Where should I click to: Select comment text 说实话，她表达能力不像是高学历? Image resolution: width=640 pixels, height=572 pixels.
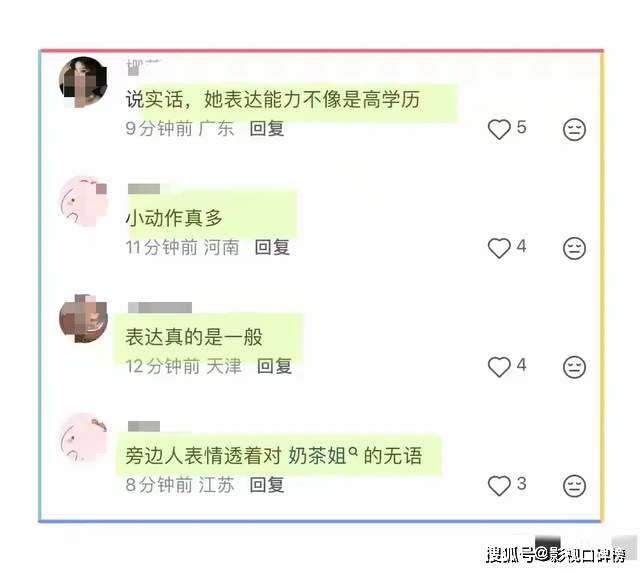click(273, 100)
